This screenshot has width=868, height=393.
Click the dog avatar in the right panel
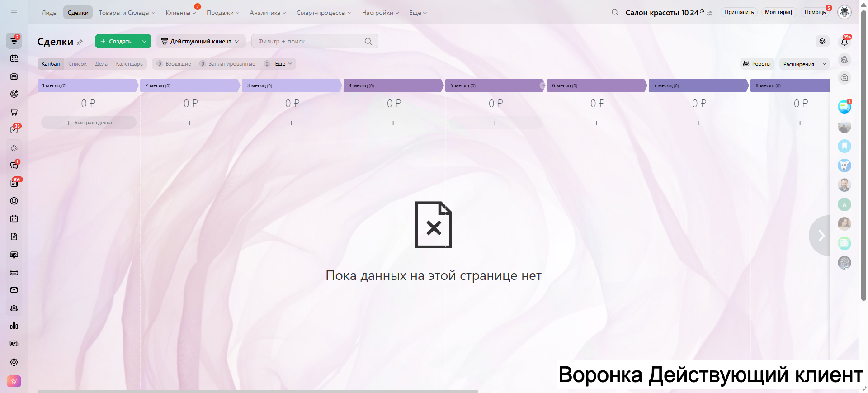(844, 166)
